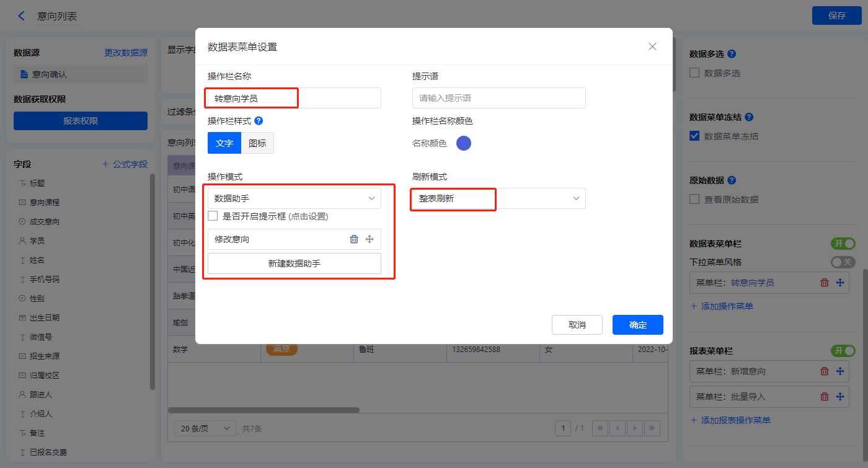The height and width of the screenshot is (468, 868).
Task: Uncheck the 数据菜单冻结 checkbox
Action: click(x=695, y=136)
